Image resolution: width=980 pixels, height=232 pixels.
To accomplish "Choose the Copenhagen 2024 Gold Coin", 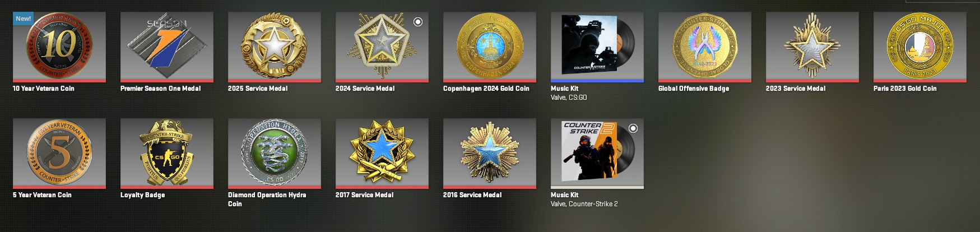I will coord(490,47).
